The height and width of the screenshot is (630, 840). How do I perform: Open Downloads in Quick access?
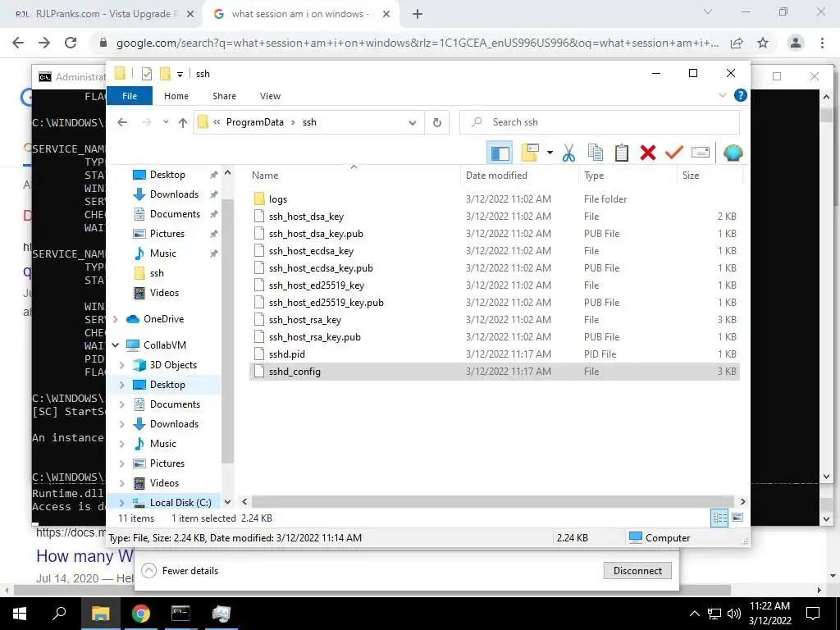click(x=174, y=194)
